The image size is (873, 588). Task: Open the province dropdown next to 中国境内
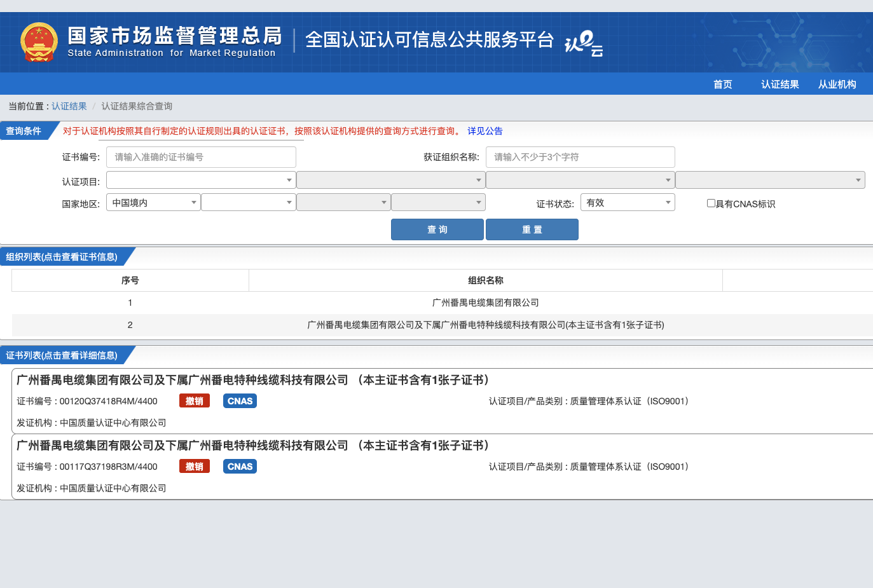click(x=249, y=202)
